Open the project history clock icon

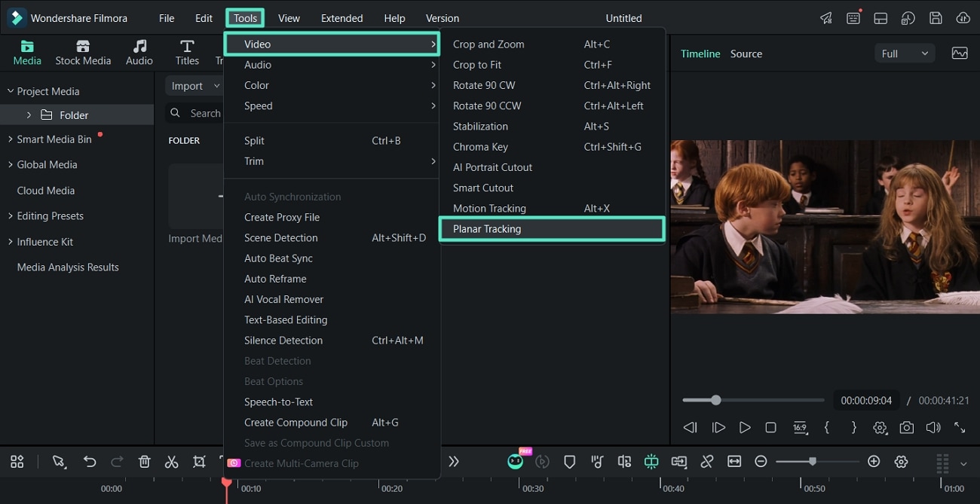(908, 18)
